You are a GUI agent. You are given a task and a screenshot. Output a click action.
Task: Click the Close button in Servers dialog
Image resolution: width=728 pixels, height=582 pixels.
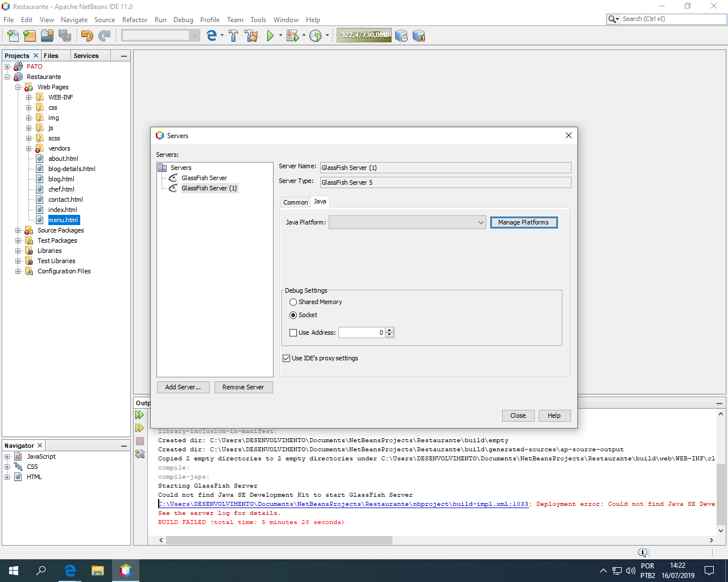click(x=518, y=416)
